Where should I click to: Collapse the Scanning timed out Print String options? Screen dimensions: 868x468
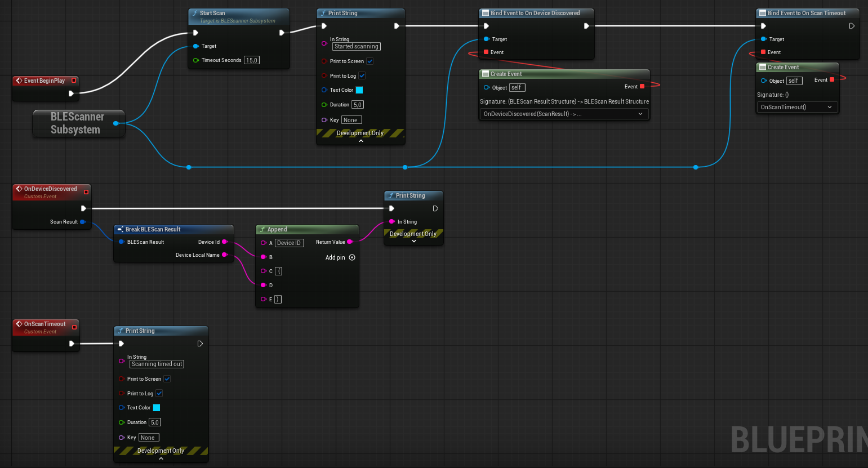click(161, 458)
